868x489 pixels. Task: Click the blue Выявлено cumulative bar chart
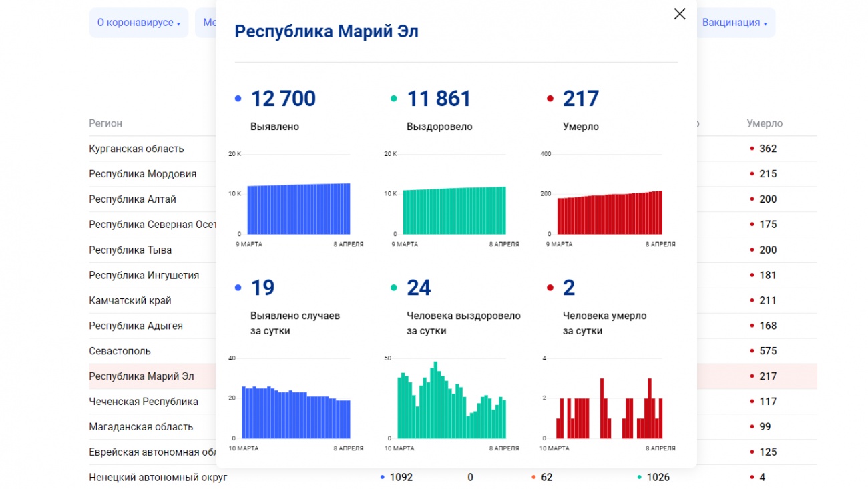(x=298, y=209)
